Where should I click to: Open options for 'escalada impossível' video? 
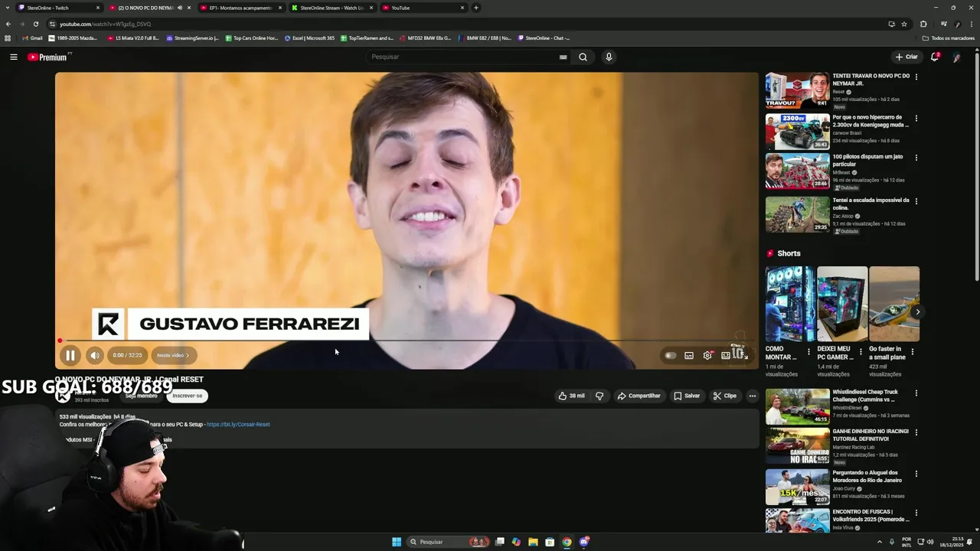point(916,201)
